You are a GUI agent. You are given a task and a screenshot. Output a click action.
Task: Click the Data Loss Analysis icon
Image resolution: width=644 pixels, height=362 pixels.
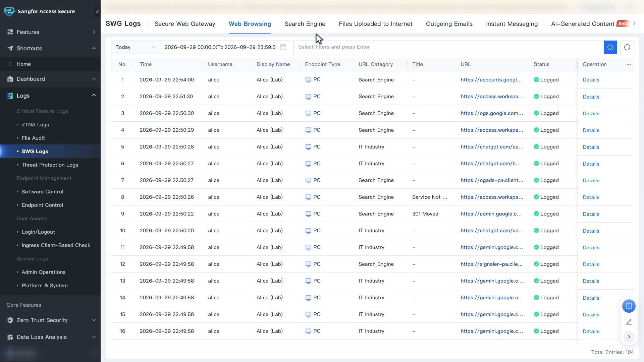tap(10, 337)
